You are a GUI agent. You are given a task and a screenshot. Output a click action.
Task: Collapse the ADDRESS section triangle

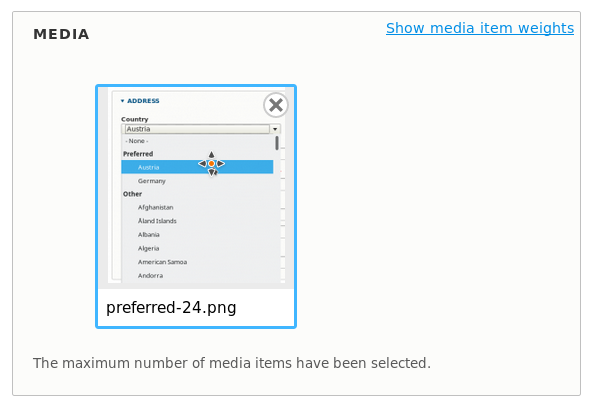point(122,101)
